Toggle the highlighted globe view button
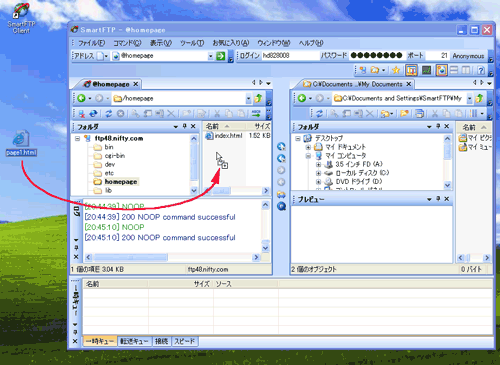Screen dimensions: 500x365 tap(441, 70)
